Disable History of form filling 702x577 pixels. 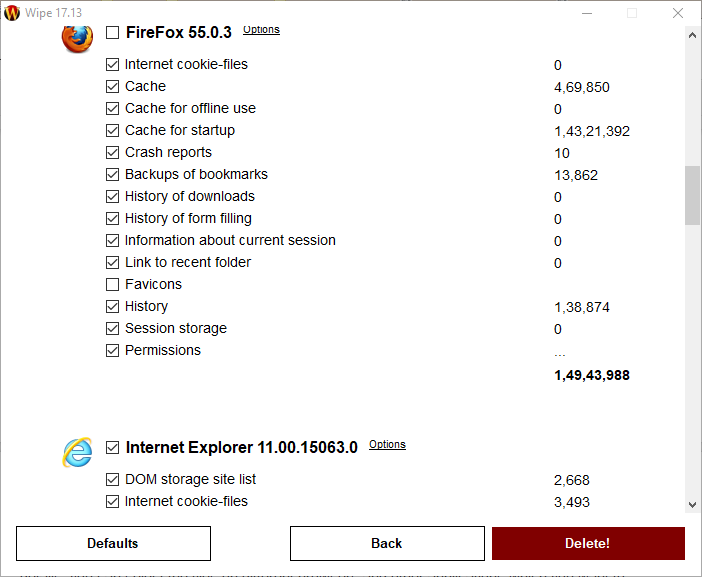coord(112,218)
